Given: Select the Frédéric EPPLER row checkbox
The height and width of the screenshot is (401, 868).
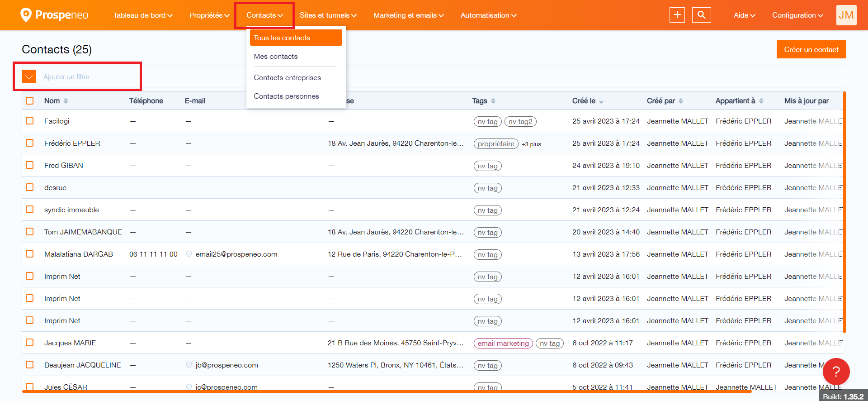Looking at the screenshot, I should 30,143.
